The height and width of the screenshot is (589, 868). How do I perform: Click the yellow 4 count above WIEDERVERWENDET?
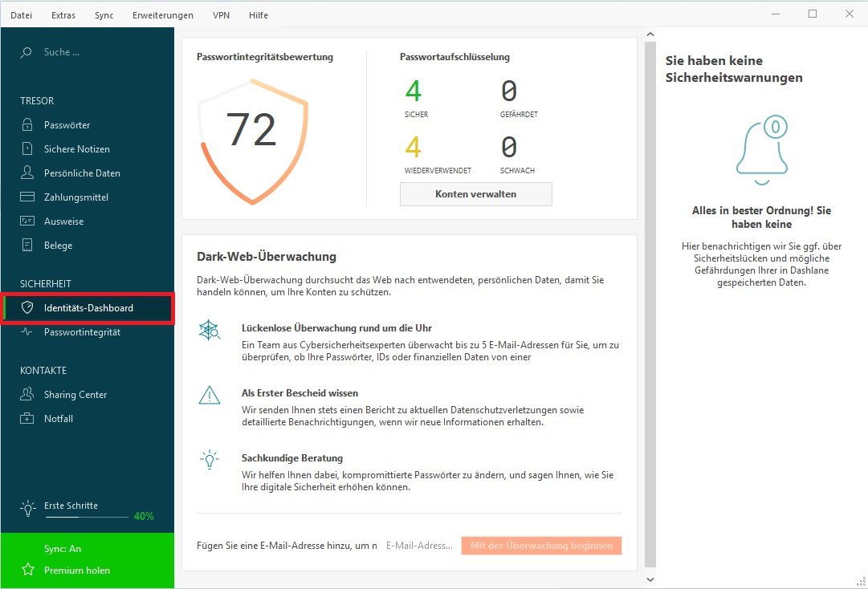click(414, 147)
